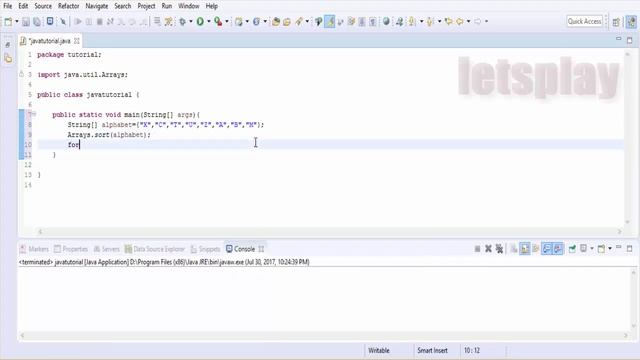This screenshot has width=640, height=360.
Task: Click the Drop to Frame icon
Action: [157, 22]
